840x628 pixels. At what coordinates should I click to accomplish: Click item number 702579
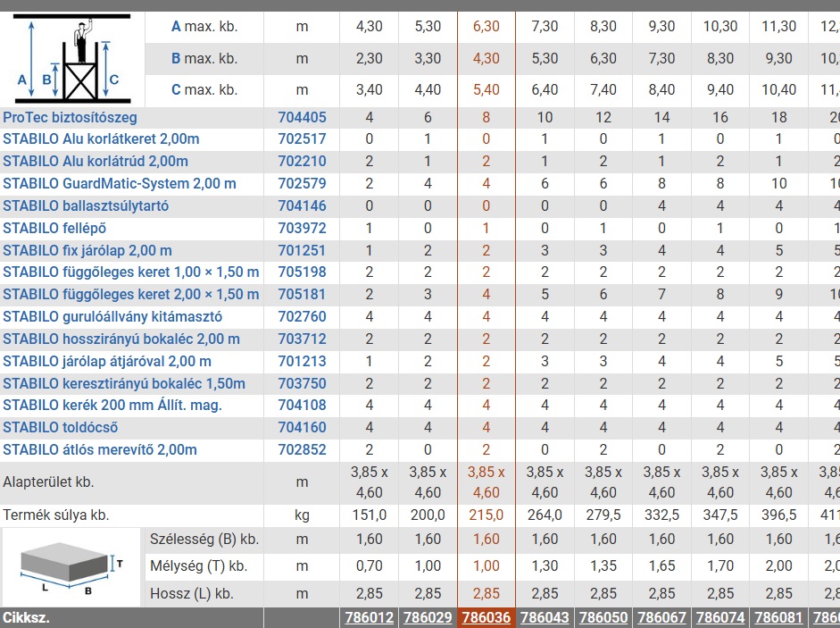coord(302,183)
